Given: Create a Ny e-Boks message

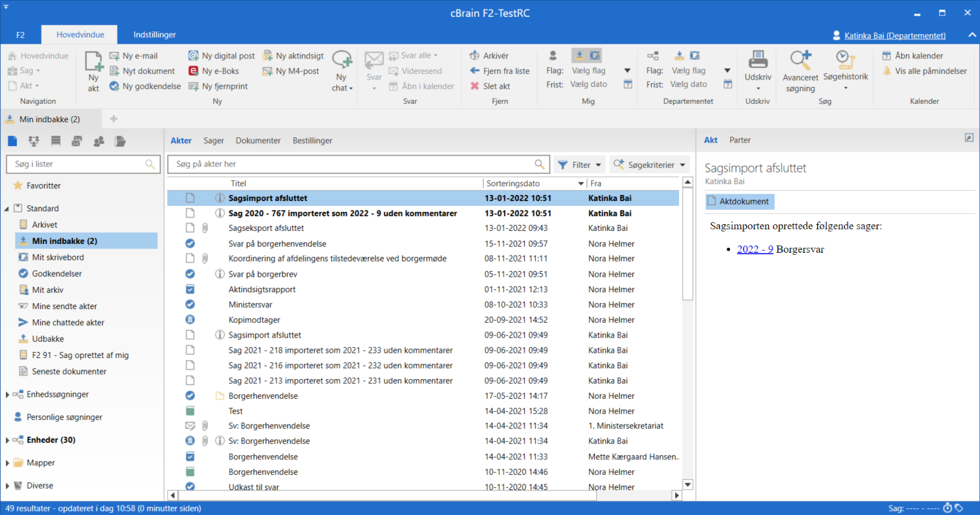Looking at the screenshot, I should (x=213, y=71).
